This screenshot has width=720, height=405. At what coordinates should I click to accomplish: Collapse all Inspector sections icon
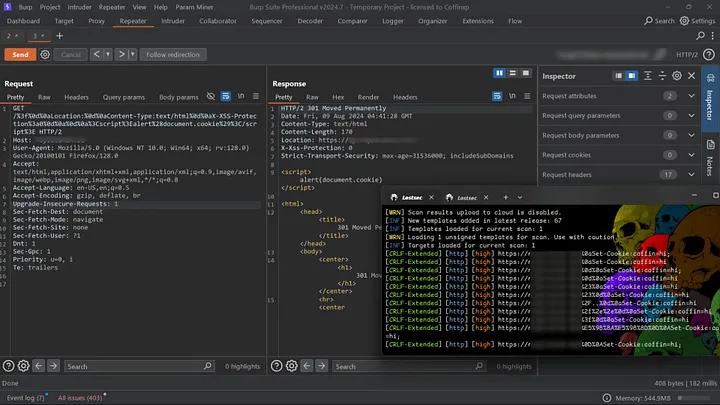tap(662, 76)
